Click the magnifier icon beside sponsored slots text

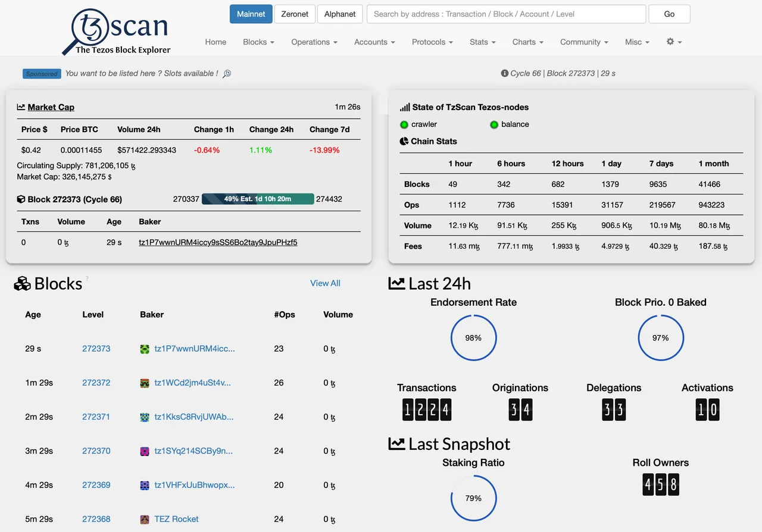[x=227, y=74]
